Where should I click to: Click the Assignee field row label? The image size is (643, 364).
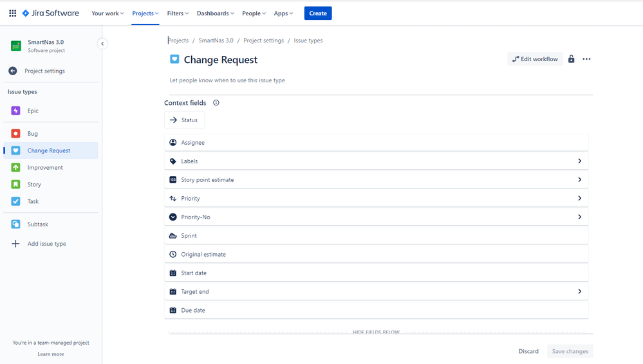192,143
